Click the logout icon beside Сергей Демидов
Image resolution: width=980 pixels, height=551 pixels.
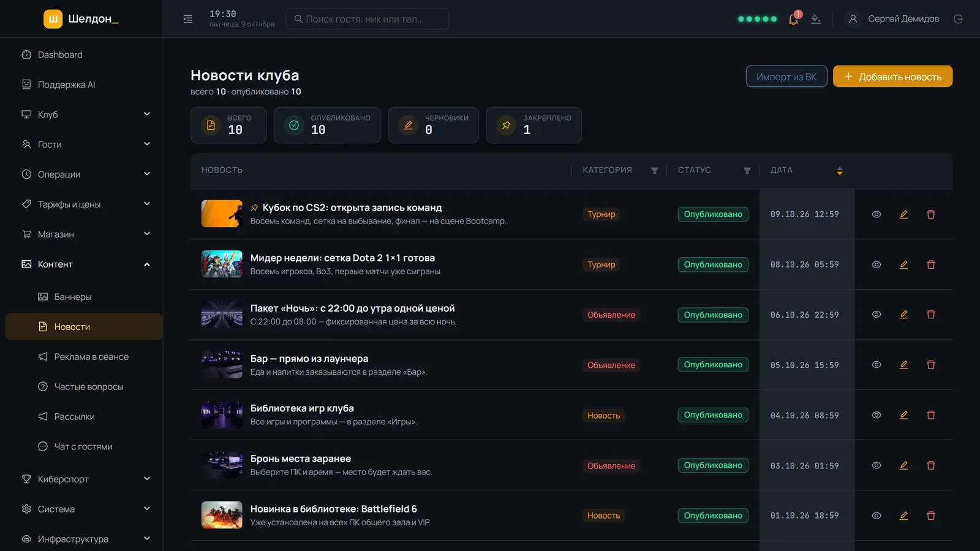click(x=958, y=19)
